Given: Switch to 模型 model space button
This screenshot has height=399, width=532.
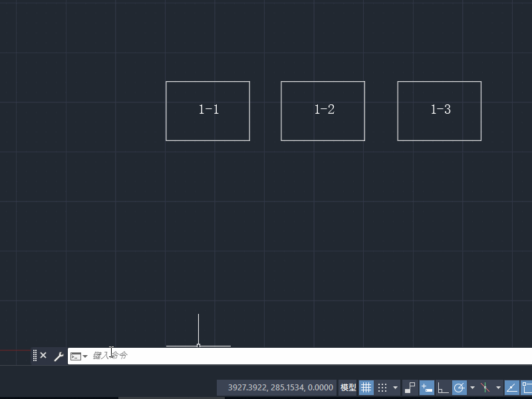Looking at the screenshot, I should pos(348,388).
